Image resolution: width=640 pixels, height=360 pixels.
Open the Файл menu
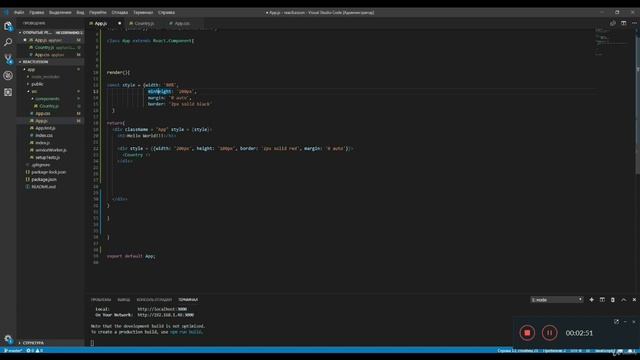[19, 13]
